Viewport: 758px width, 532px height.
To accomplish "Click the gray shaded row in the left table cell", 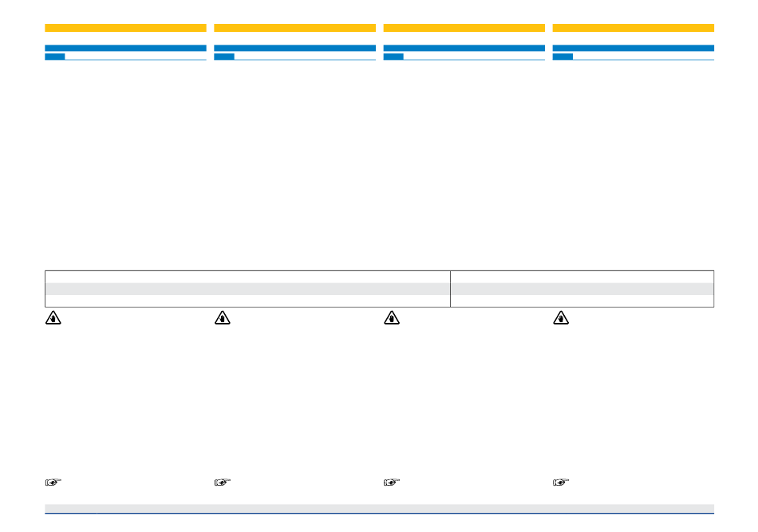I will [x=247, y=289].
